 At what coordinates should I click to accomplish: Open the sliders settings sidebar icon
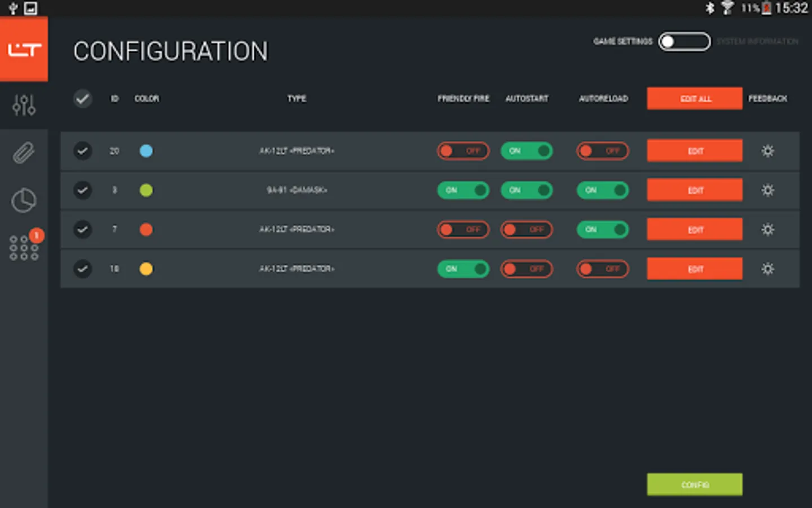pos(24,105)
